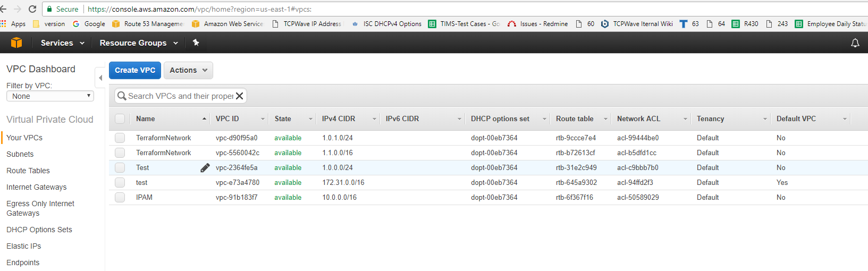Select checkbox for vpc-d90f95a0 row
Viewport: 868px width, 271px height.
pos(120,138)
